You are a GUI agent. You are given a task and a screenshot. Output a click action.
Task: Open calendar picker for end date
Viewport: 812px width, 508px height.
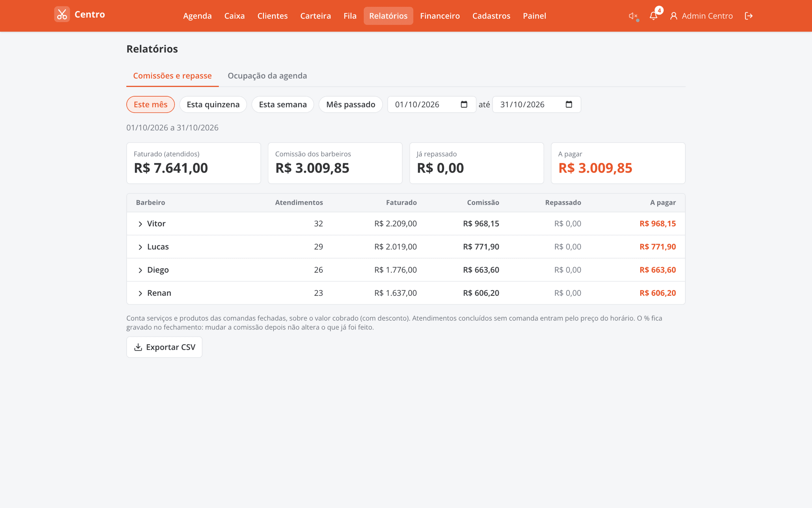point(569,104)
